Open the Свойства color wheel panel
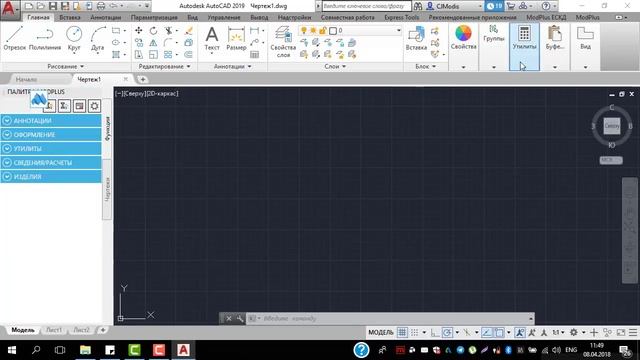 coord(463,38)
